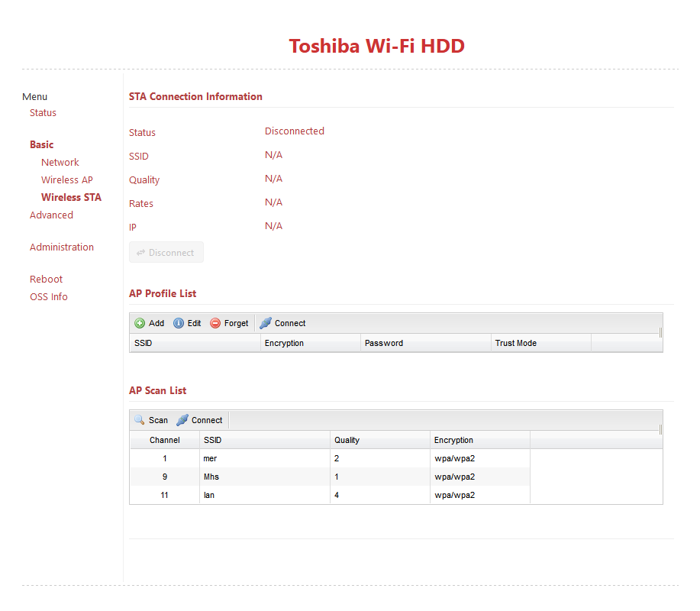Screen dimensions: 700x611
Task: Click quality value 1 in Mhs row
Action: [337, 477]
